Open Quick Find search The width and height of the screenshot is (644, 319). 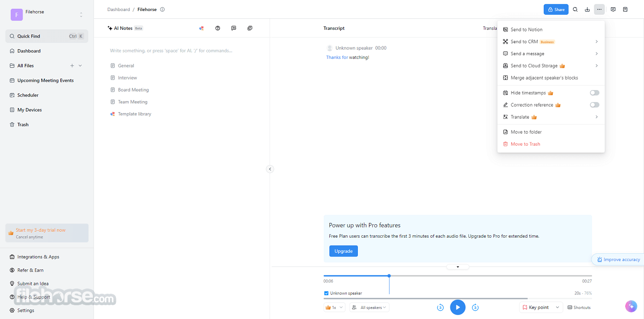[x=47, y=36]
